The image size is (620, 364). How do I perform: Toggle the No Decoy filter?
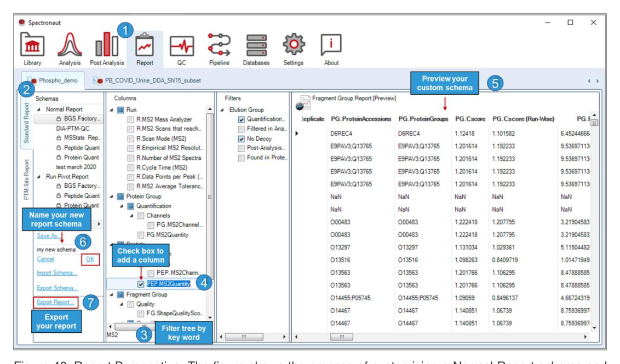pyautogui.click(x=241, y=138)
